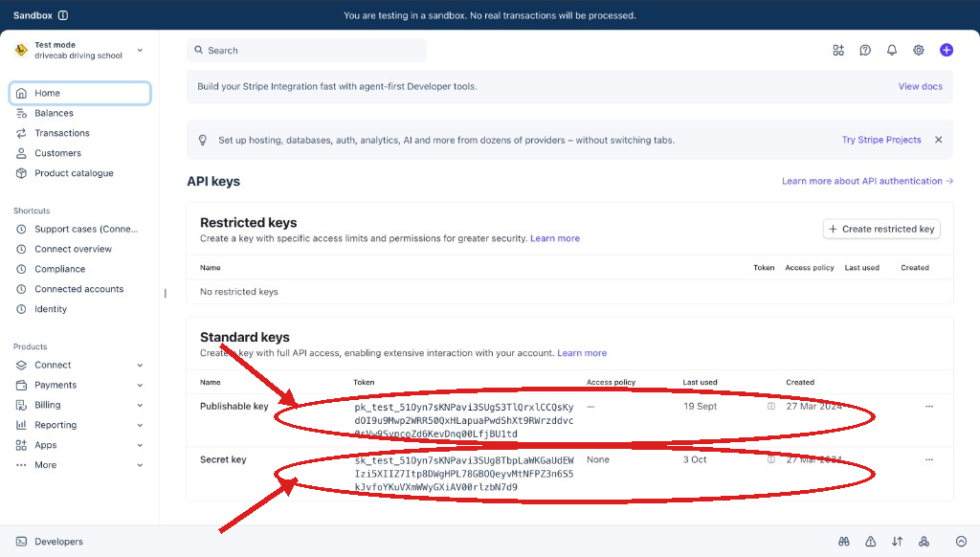Click the Developers terminal icon
980x557 pixels.
(x=21, y=542)
